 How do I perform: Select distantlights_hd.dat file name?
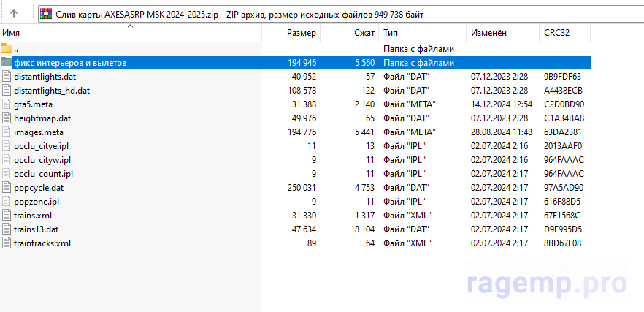[x=52, y=91]
